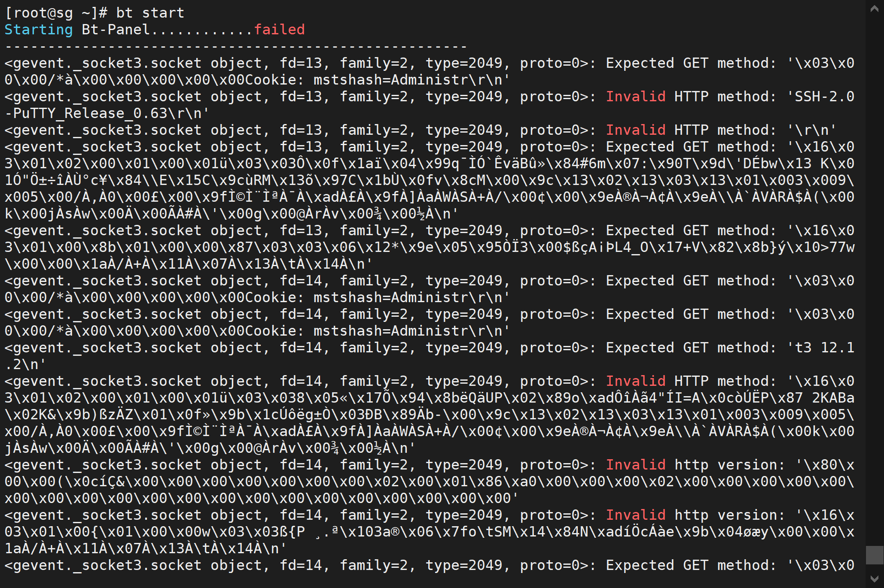The image size is (884, 588).
Task: Click the cyan 'Starting' word
Action: (x=39, y=30)
